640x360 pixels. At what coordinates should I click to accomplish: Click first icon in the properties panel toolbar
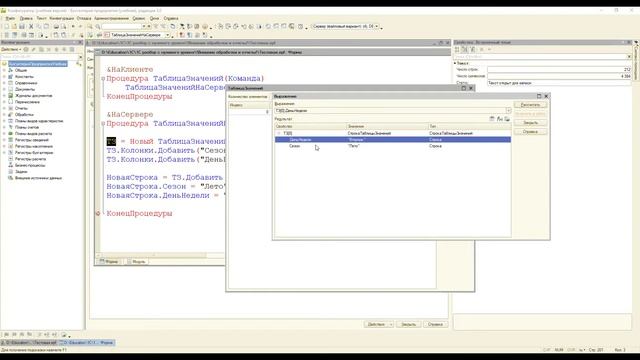pos(457,49)
